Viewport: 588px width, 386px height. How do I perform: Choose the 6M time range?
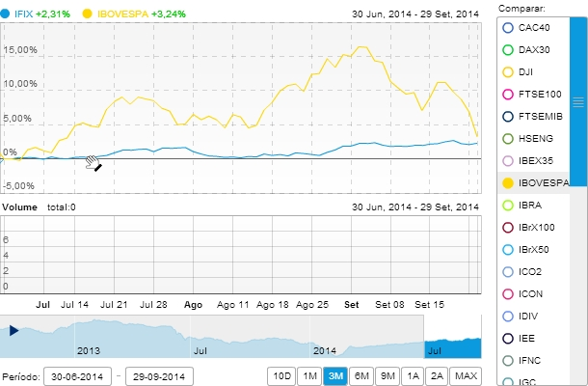point(362,375)
